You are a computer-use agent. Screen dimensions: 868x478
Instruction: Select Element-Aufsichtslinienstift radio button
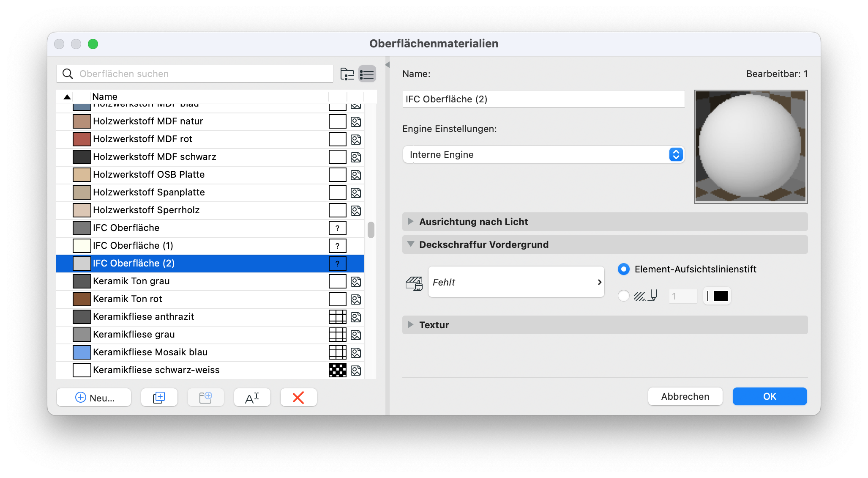click(x=624, y=269)
